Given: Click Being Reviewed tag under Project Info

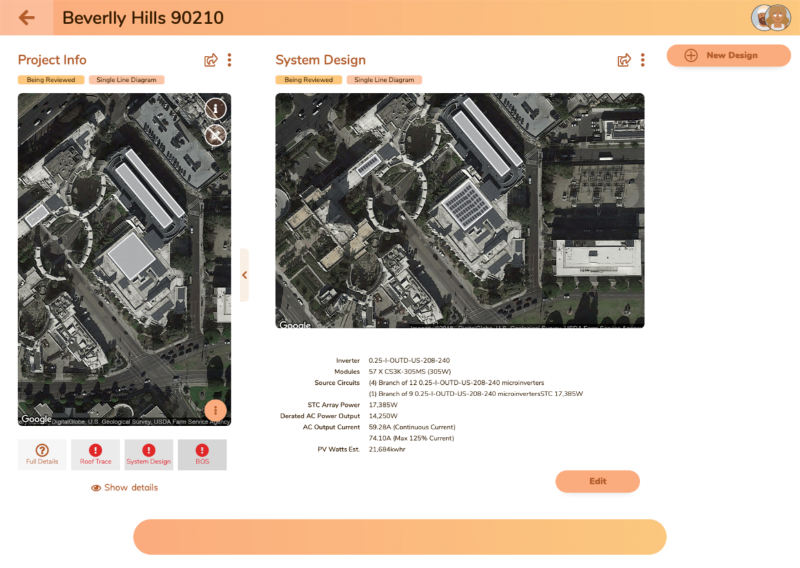Looking at the screenshot, I should click(x=51, y=80).
